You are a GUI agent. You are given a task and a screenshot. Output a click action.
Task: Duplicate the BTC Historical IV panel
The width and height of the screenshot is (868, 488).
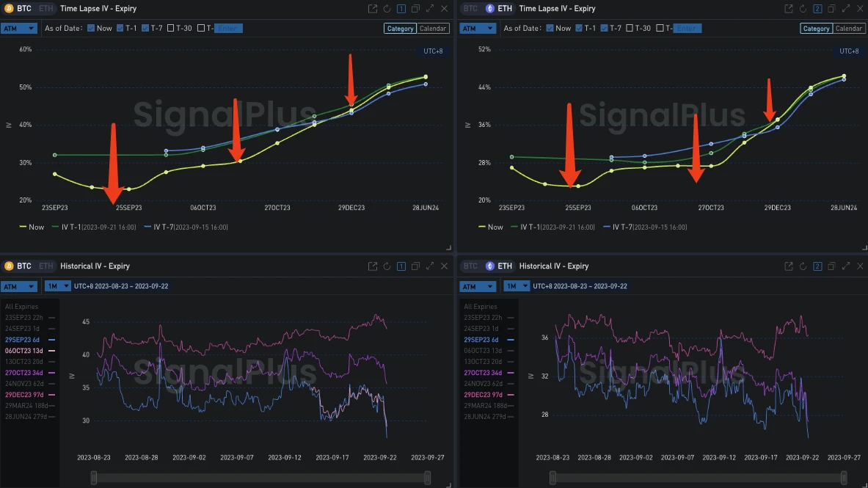[x=416, y=266]
